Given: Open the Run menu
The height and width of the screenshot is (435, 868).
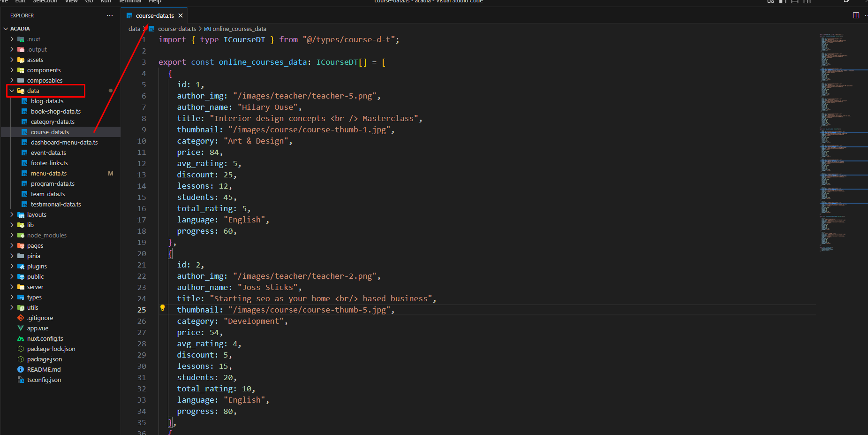Looking at the screenshot, I should coord(106,1).
